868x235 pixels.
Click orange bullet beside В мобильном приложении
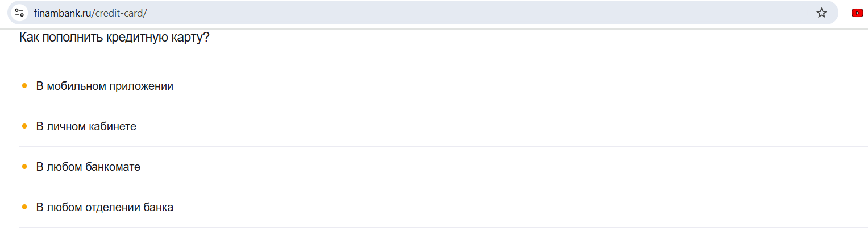click(x=24, y=86)
